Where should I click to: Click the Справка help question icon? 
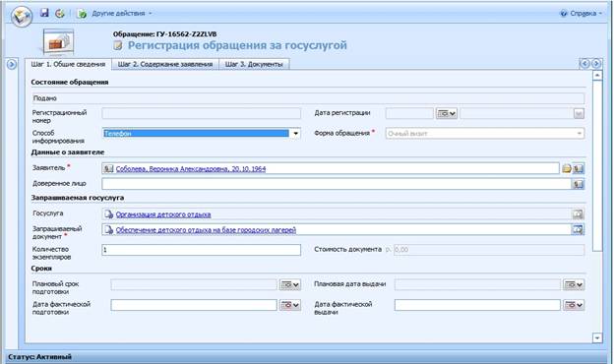tap(564, 14)
